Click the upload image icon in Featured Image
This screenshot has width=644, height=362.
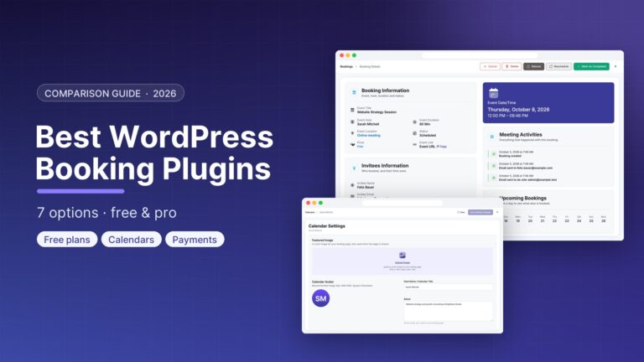[x=402, y=256]
